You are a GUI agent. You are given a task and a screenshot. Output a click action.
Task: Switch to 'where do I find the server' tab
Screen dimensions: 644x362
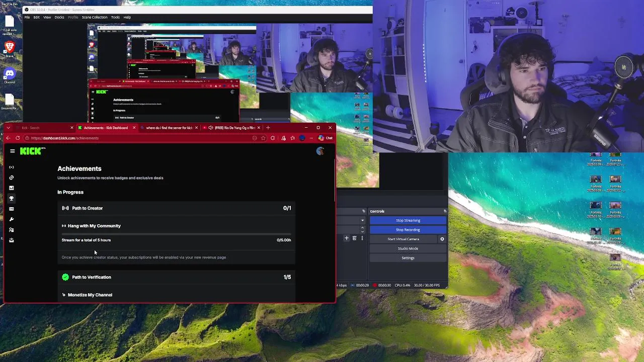click(x=168, y=128)
